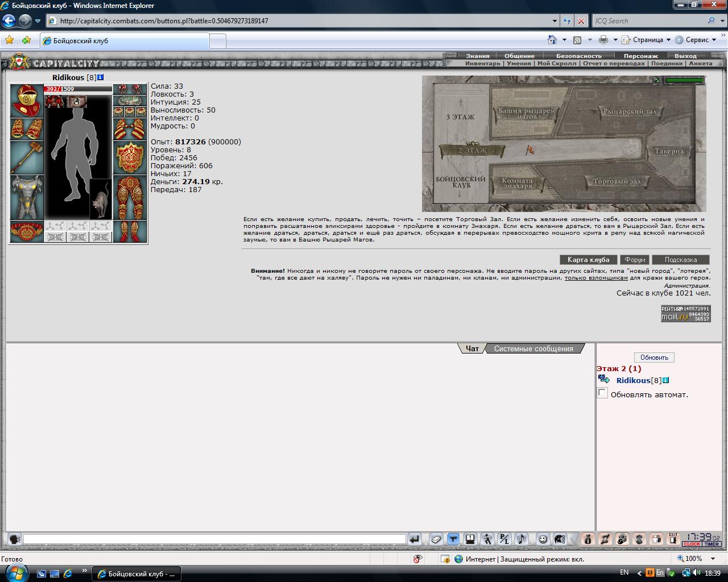Click the IE Home icon

click(552, 40)
